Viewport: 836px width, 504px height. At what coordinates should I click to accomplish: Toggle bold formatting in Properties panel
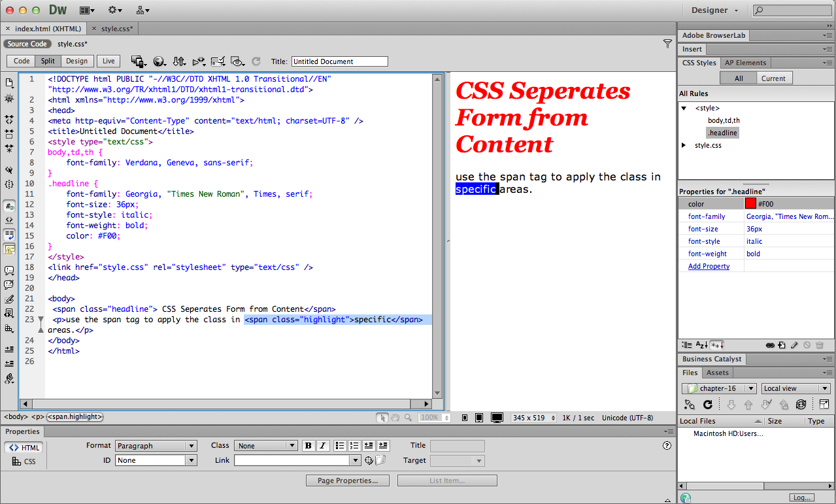[308, 445]
